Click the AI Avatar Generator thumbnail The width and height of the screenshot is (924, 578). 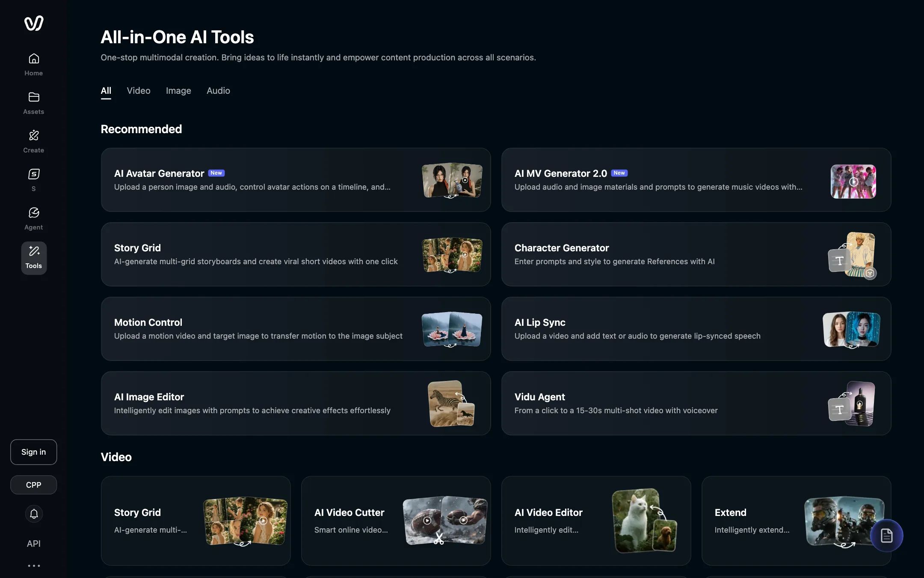pyautogui.click(x=452, y=180)
